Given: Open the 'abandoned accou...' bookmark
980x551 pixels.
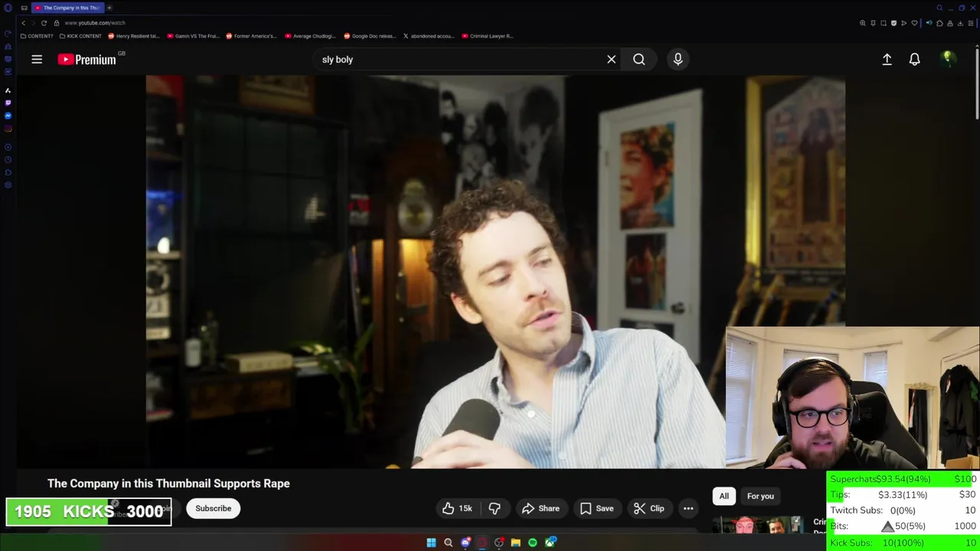Looking at the screenshot, I should 429,36.
